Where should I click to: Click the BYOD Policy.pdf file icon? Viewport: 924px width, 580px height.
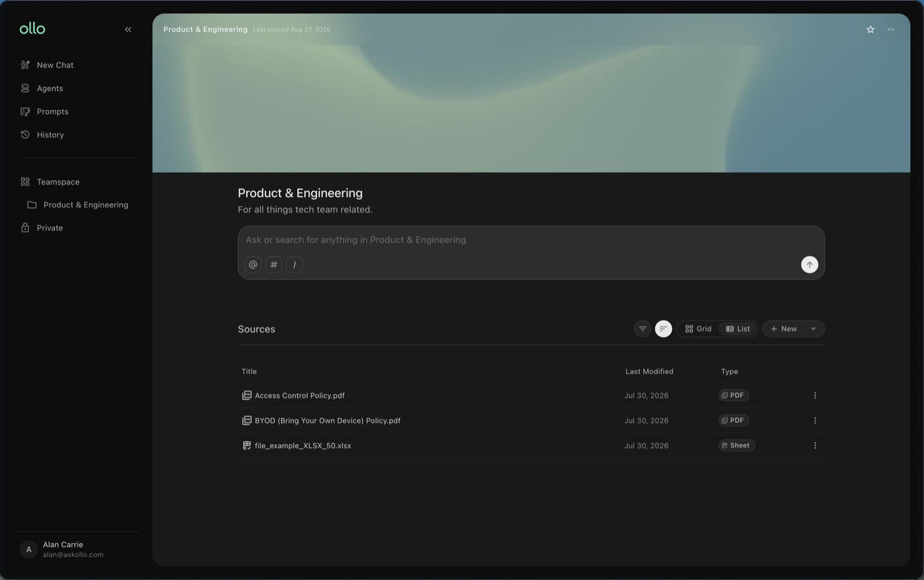click(247, 421)
